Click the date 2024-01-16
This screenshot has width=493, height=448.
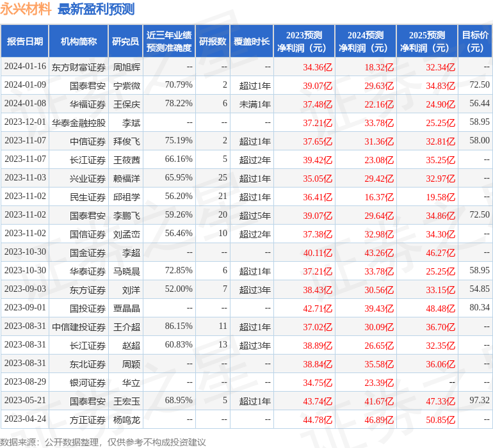pyautogui.click(x=25, y=67)
